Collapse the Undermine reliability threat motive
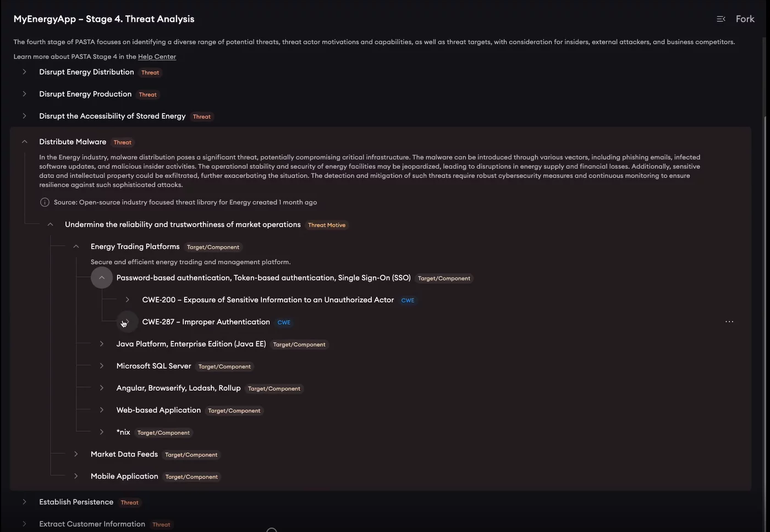Screen dimensions: 770x532 [50, 224]
